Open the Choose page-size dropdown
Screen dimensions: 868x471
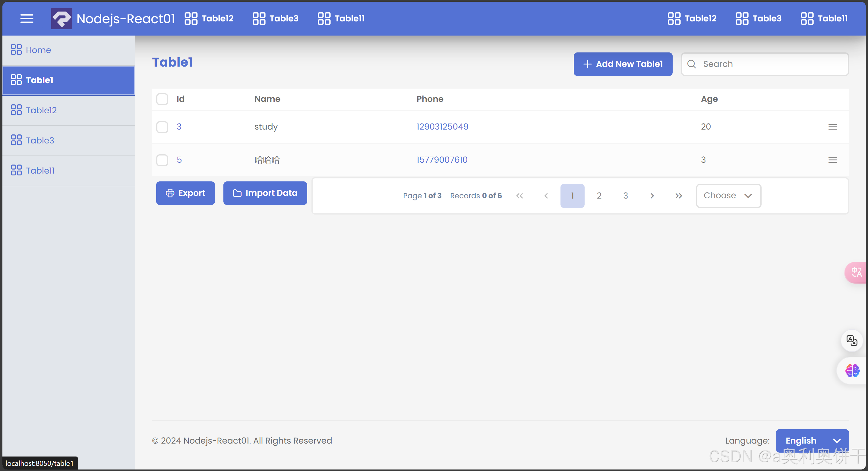(728, 195)
